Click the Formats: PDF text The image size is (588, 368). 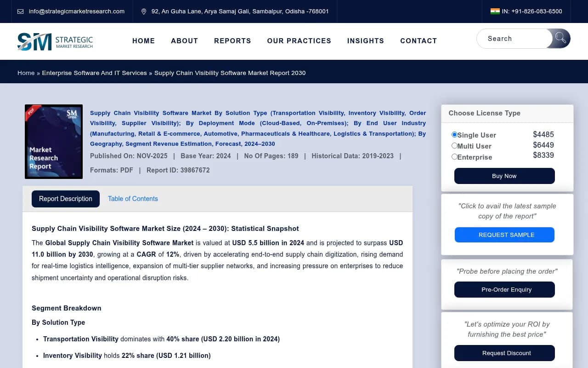click(112, 170)
